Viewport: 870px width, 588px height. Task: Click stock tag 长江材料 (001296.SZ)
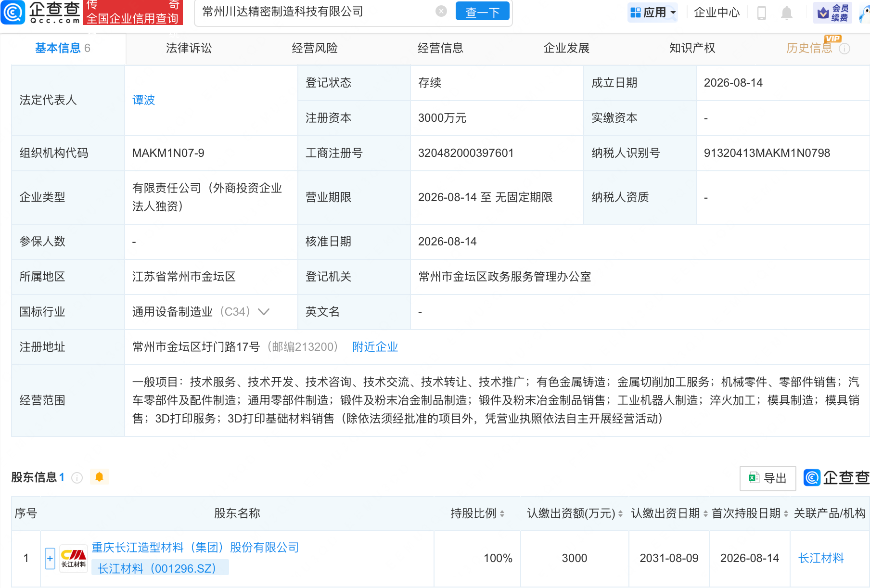(160, 568)
